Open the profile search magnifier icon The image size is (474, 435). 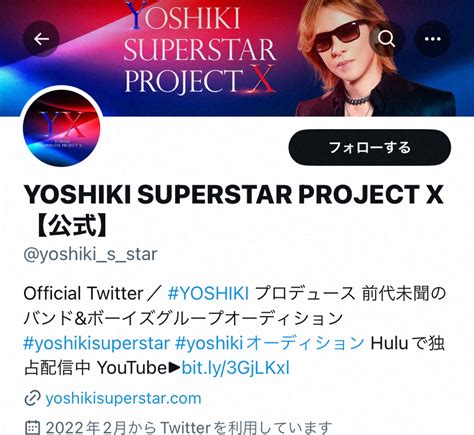pyautogui.click(x=386, y=39)
